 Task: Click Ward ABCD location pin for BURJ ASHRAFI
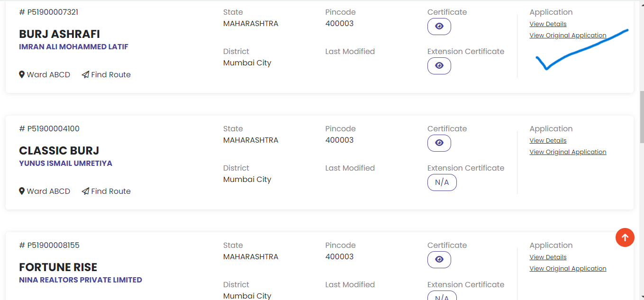tap(22, 75)
